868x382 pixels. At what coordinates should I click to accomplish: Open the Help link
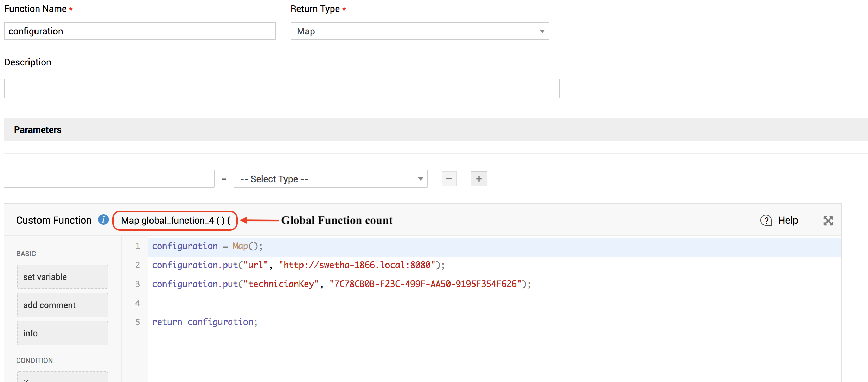(x=788, y=221)
